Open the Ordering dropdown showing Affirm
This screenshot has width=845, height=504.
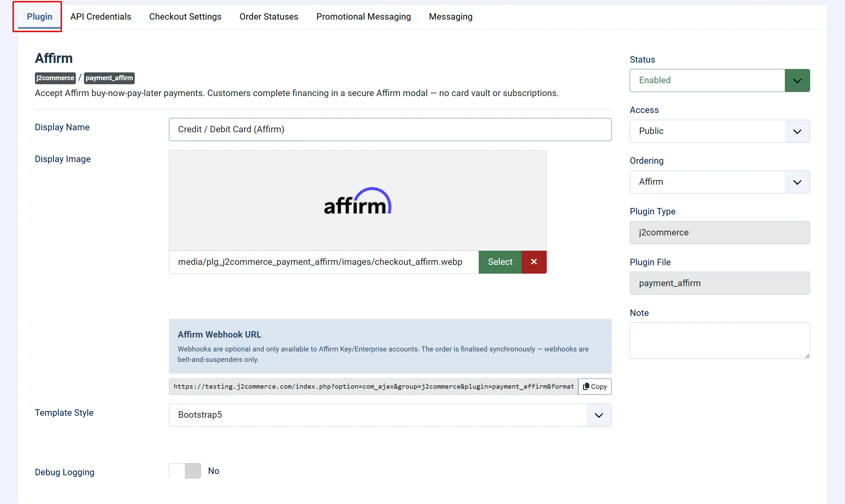[719, 182]
